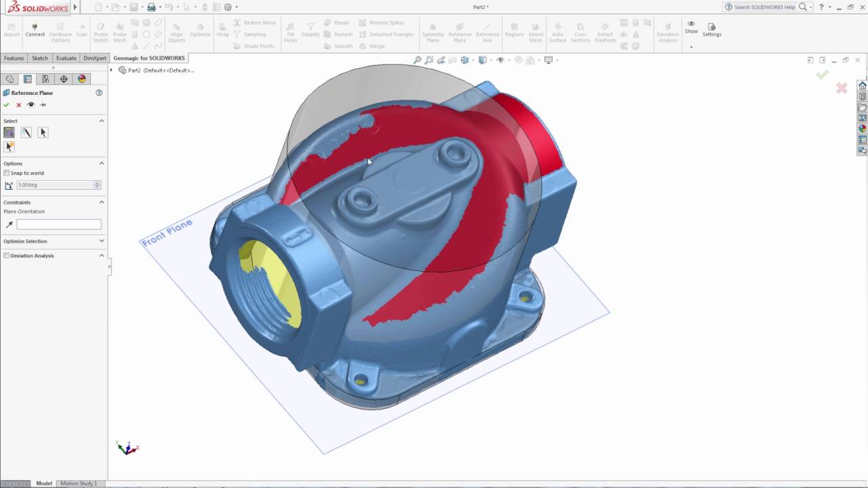Image resolution: width=868 pixels, height=488 pixels.
Task: Increase angle with the spinner arrows
Action: tap(98, 183)
